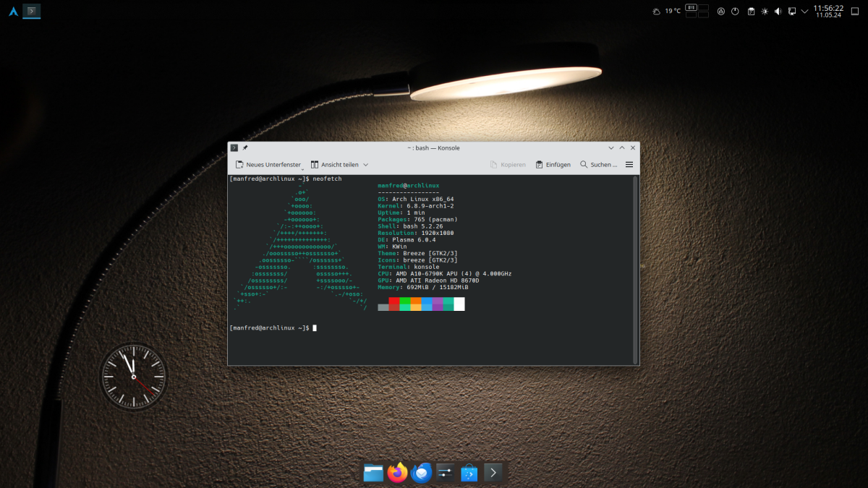Viewport: 868px width, 488px height.
Task: Click the digital clock to open calendar
Action: pyautogui.click(x=828, y=11)
